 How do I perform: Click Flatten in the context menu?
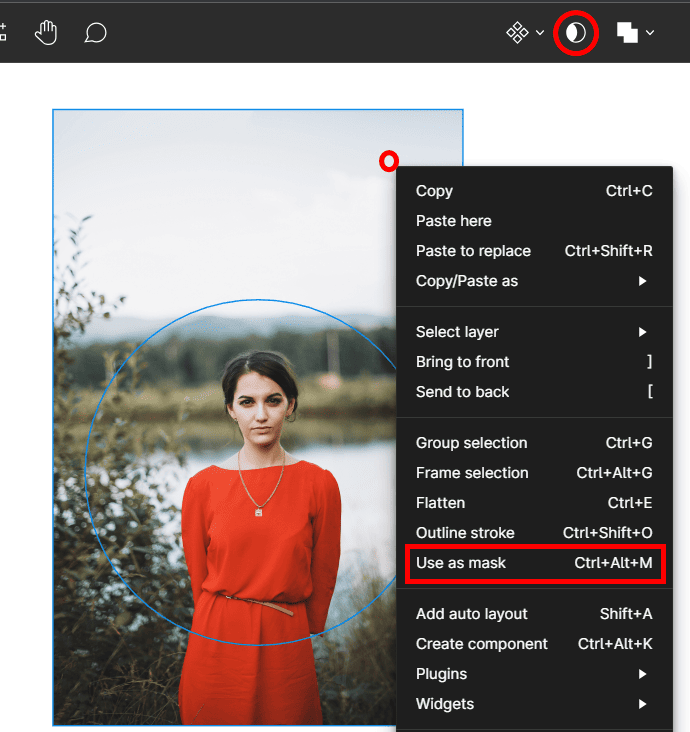440,503
